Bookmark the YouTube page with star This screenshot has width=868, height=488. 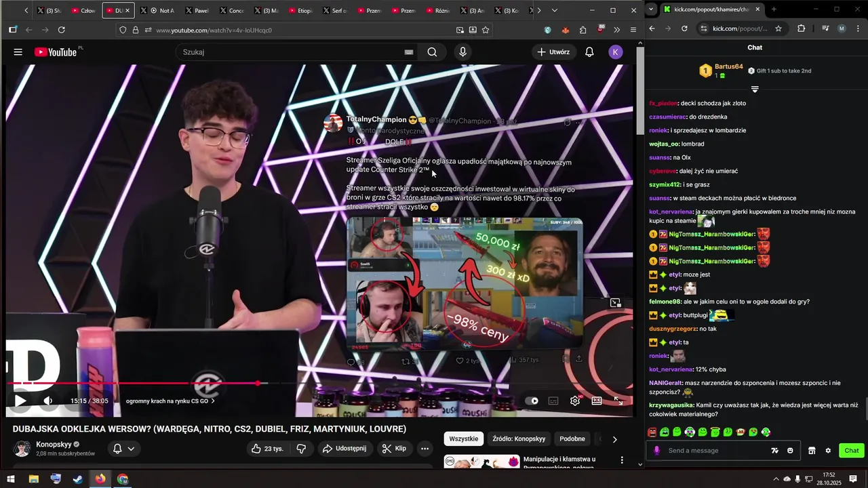486,30
